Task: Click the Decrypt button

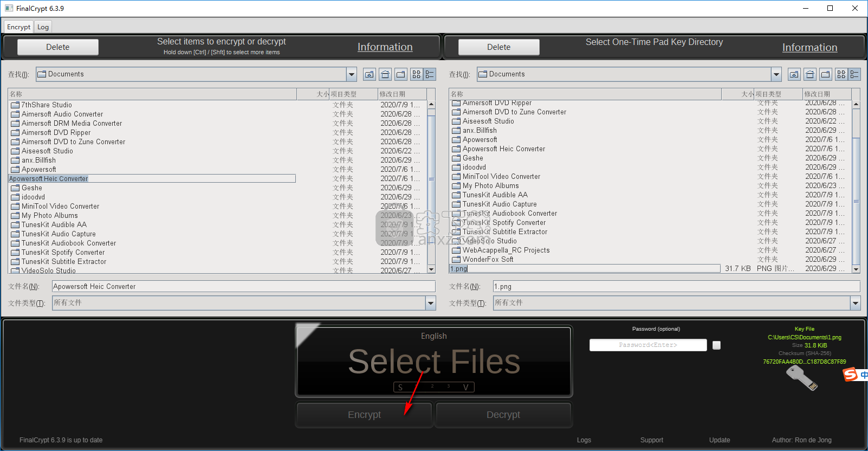Action: click(503, 415)
